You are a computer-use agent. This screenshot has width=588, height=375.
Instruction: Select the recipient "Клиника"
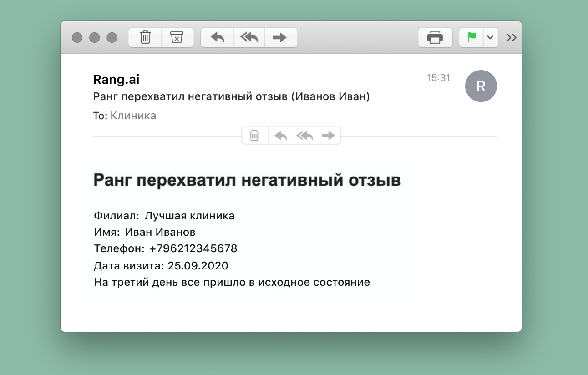[133, 116]
